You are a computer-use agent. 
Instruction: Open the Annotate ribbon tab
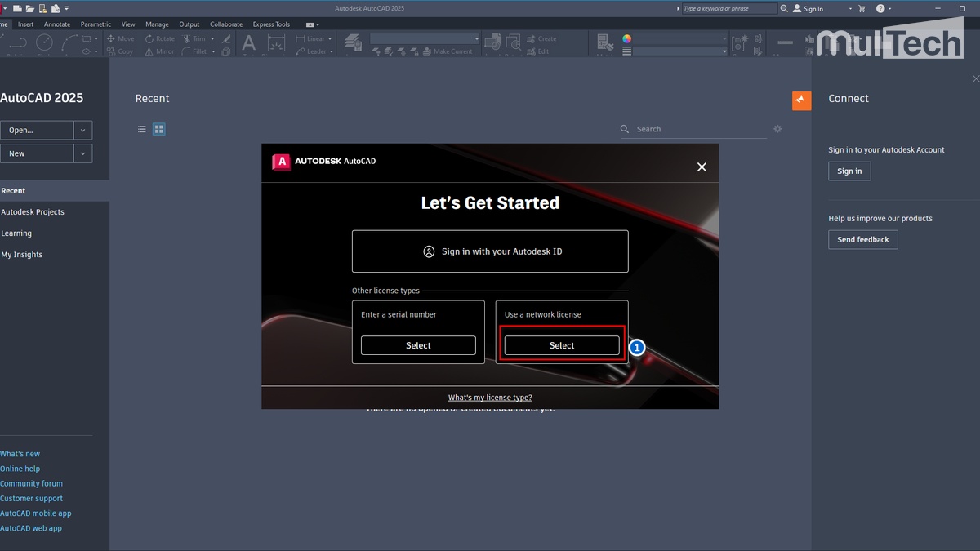click(x=57, y=24)
